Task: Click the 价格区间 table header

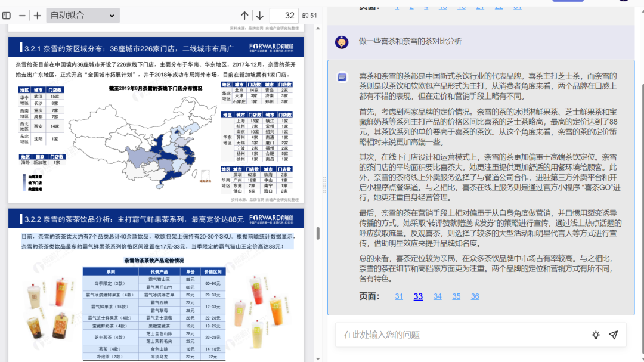Action: coord(213,271)
